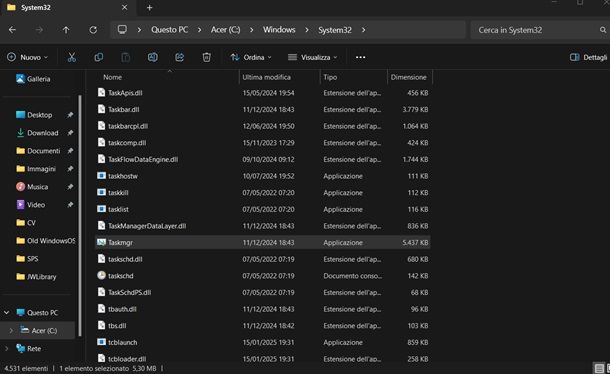Click the Cut scissors icon
The image size is (610, 374).
pos(72,57)
